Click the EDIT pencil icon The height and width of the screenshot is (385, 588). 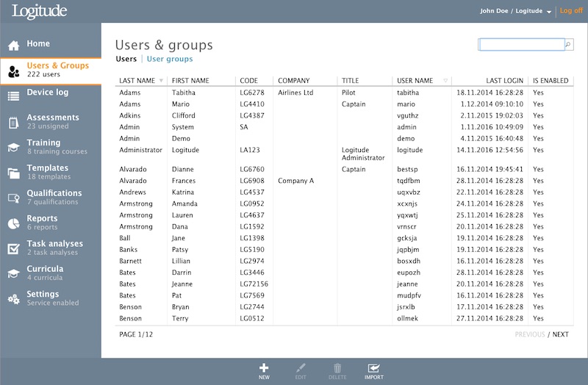click(x=301, y=368)
